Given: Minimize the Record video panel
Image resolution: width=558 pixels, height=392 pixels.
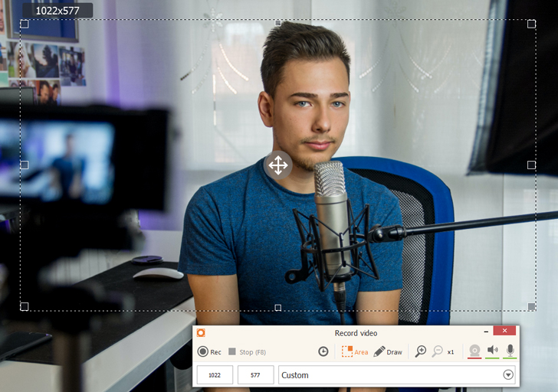Looking at the screenshot, I should (x=485, y=331).
